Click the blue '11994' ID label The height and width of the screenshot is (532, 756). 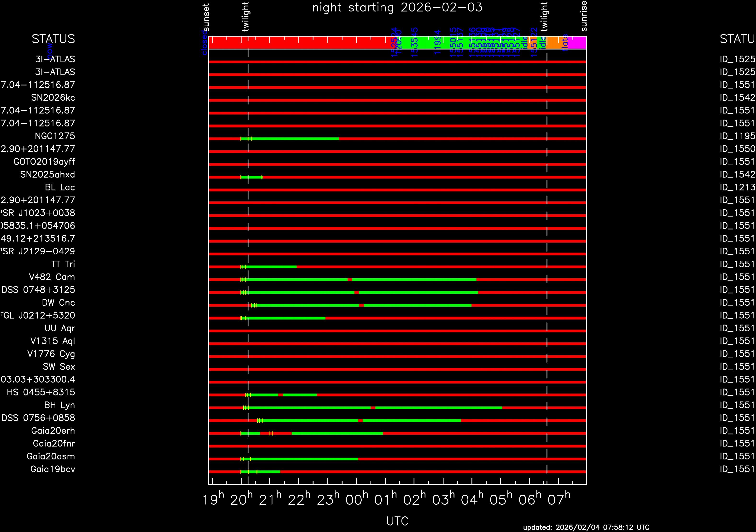coord(437,42)
